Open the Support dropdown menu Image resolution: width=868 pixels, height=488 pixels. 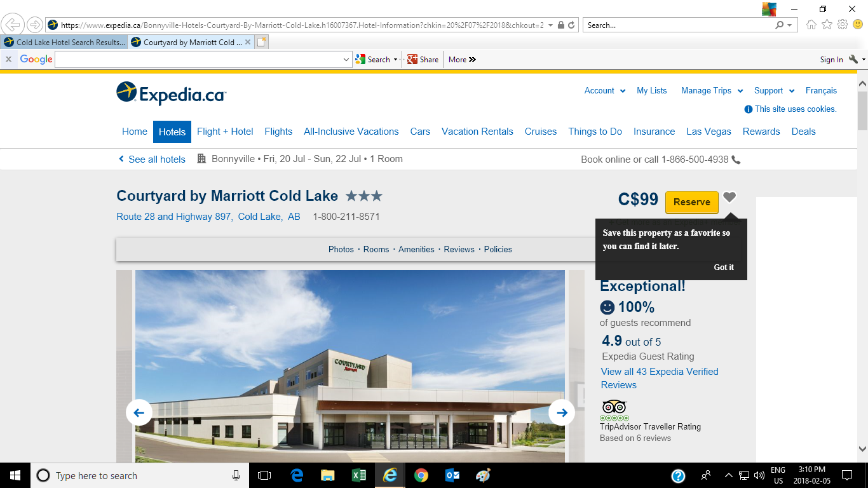[773, 91]
